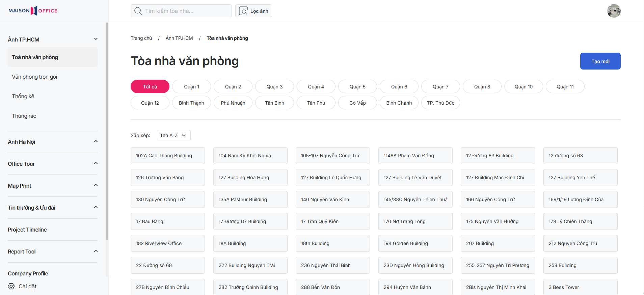Select the Quận 1 district filter
The width and height of the screenshot is (644, 295).
coord(191,87)
